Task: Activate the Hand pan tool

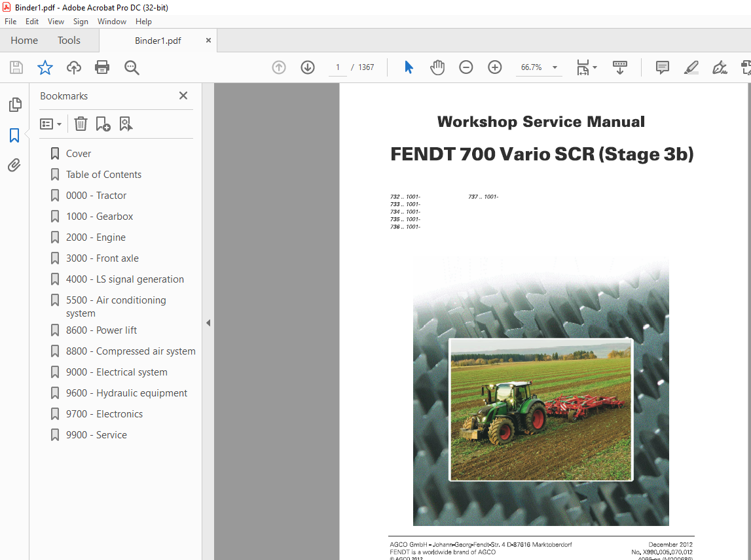Action: tap(437, 67)
